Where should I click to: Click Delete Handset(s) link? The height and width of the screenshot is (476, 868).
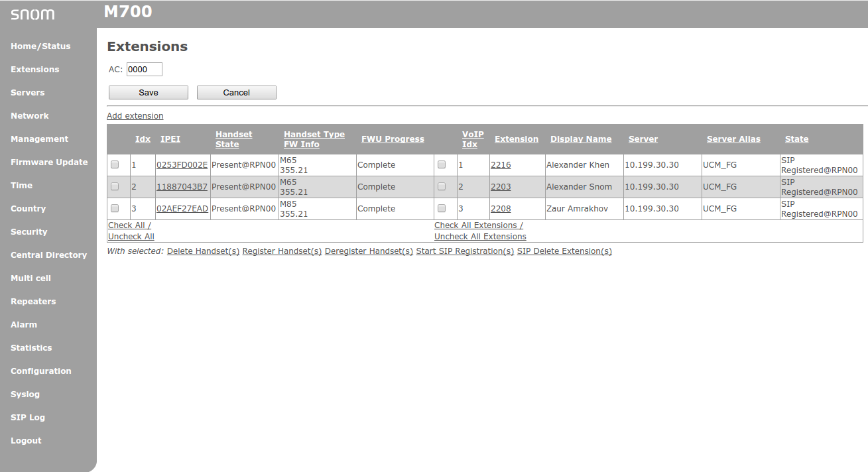coord(203,251)
